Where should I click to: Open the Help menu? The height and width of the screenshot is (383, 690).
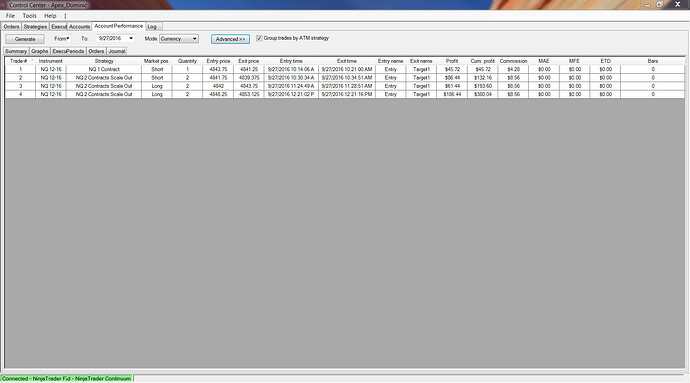click(x=50, y=16)
